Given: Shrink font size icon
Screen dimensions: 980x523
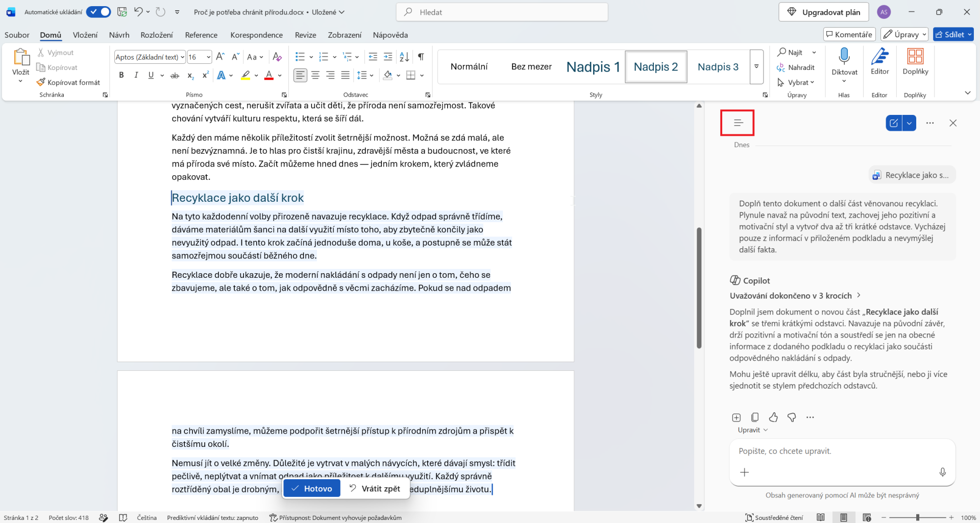Looking at the screenshot, I should pos(235,57).
